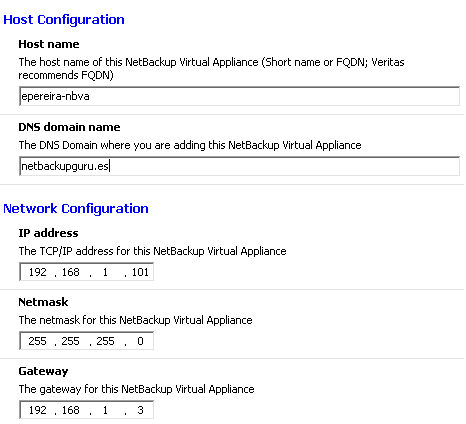Image resolution: width=466 pixels, height=424 pixels.
Task: Click the Network Configuration section heading
Action: [76, 209]
